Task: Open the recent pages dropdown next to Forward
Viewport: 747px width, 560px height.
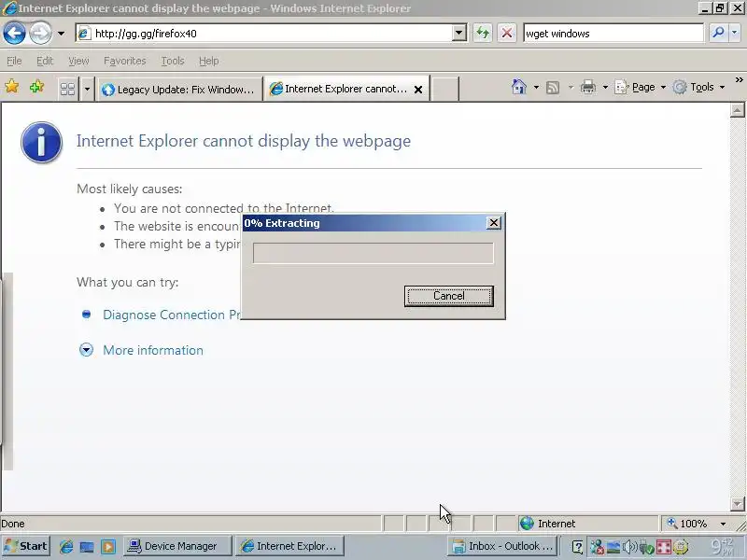Action: tap(61, 34)
